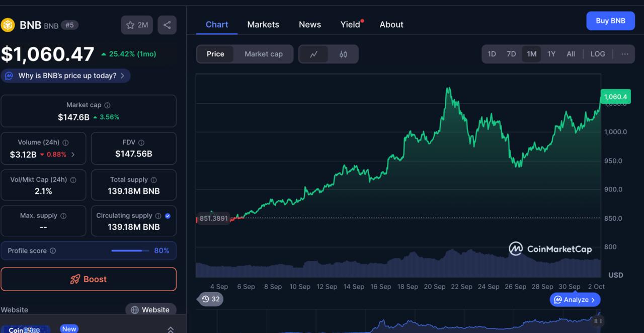Switch to candlestick chart icon

[x=343, y=54]
